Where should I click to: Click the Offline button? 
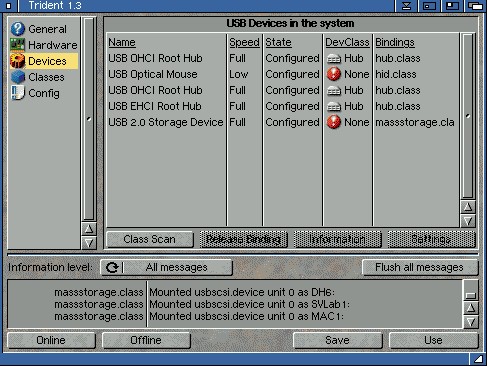pos(146,340)
